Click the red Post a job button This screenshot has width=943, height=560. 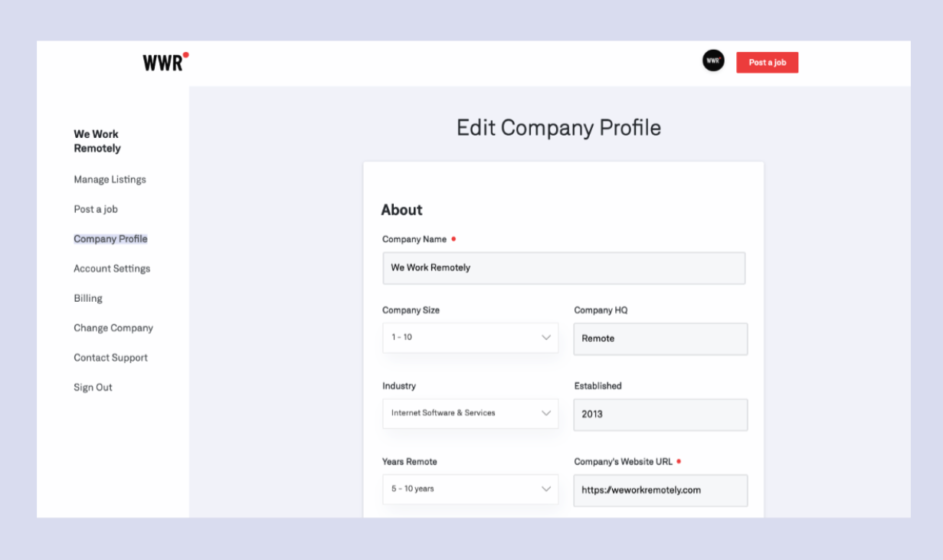[767, 62]
